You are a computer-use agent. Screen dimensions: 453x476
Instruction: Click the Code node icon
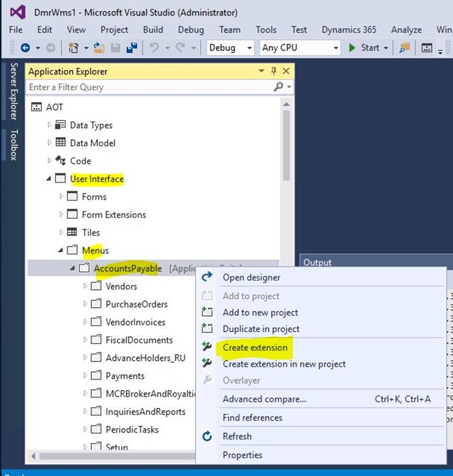click(60, 160)
